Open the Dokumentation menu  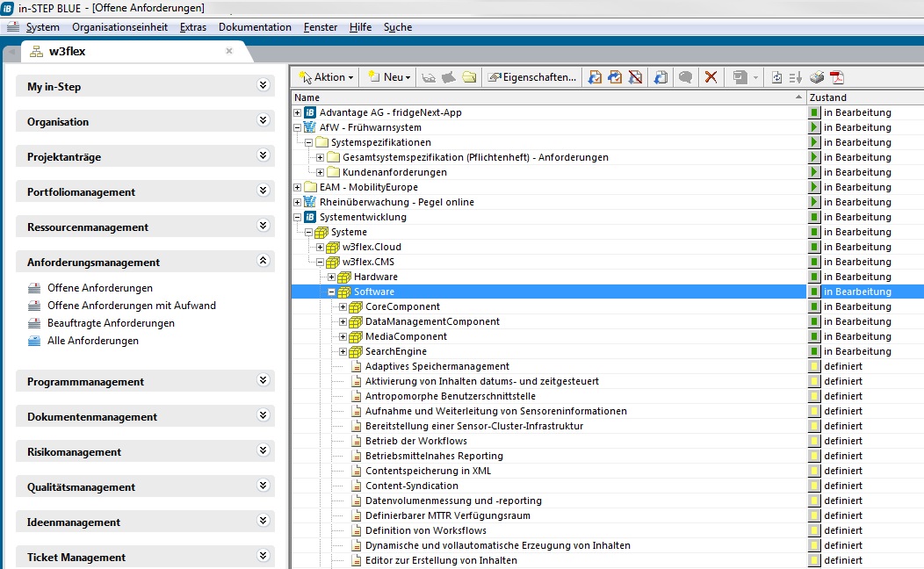[x=255, y=27]
